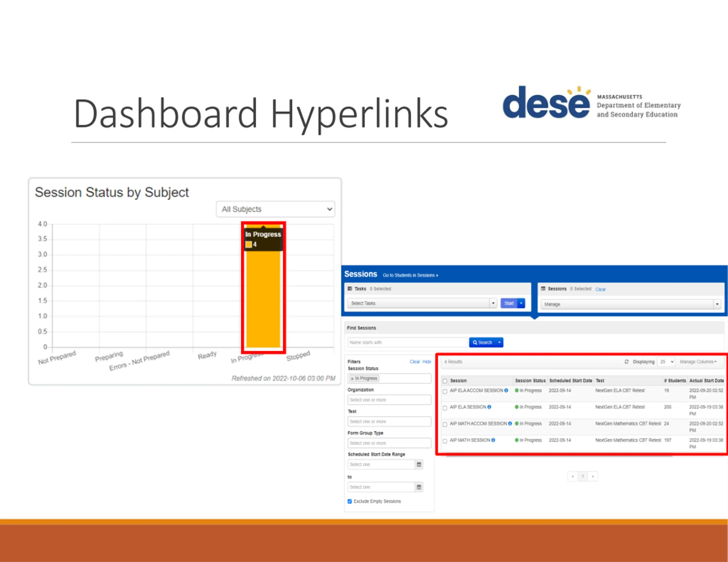Screen dimensions: 728x562
Task: Open the Organization filter field
Action: (x=389, y=400)
